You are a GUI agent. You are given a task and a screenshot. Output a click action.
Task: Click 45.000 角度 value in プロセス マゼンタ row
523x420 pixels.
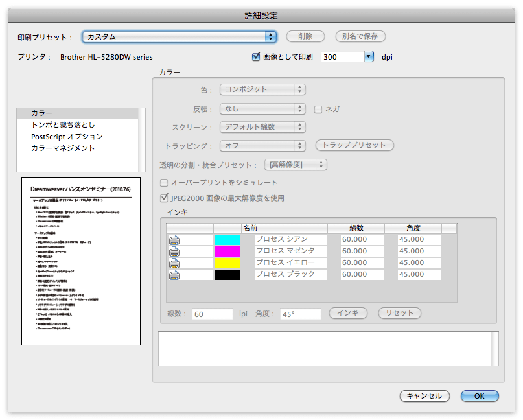(419, 251)
